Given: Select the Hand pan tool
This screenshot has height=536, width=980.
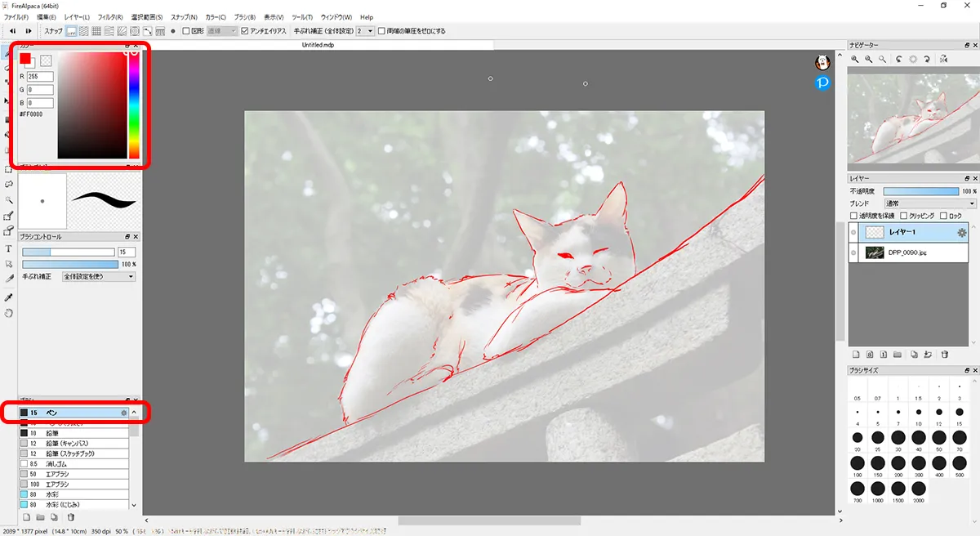Looking at the screenshot, I should [x=8, y=312].
